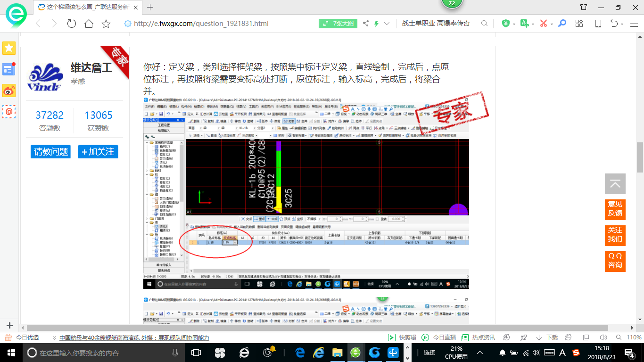Open expert 维达詹工 profile name
Viewport: 644px width, 362px height.
click(x=91, y=68)
